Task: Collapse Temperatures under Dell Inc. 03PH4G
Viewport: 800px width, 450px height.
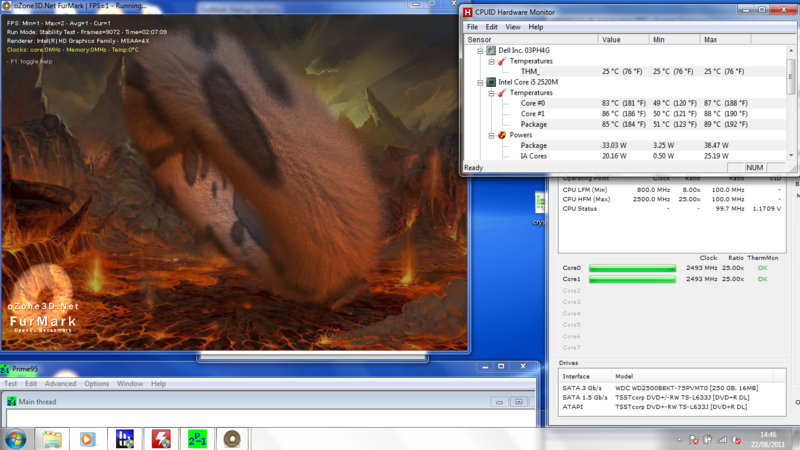Action: coord(491,61)
